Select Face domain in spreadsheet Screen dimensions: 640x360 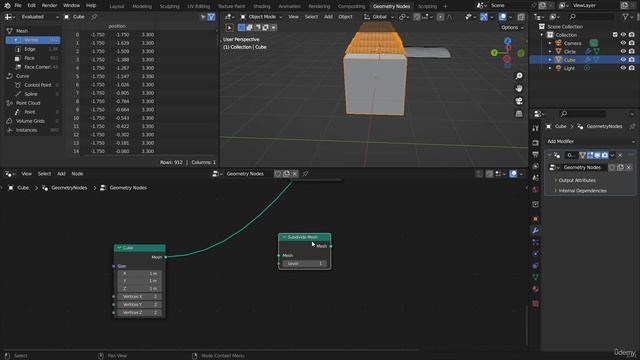pos(29,58)
